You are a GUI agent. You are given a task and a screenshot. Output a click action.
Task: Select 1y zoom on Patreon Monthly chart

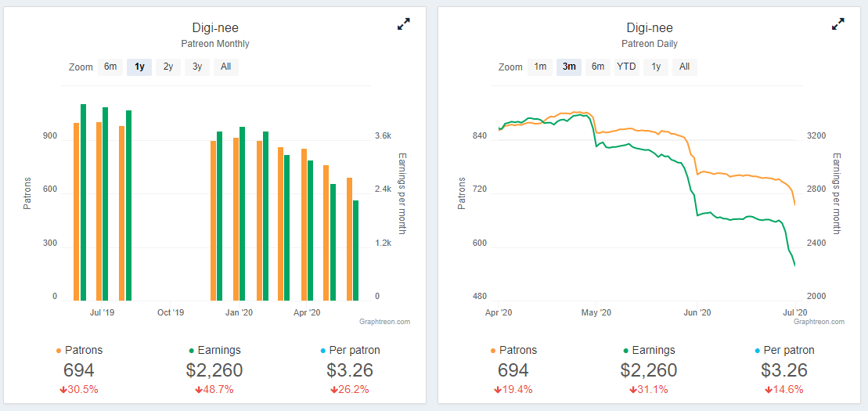(x=139, y=67)
